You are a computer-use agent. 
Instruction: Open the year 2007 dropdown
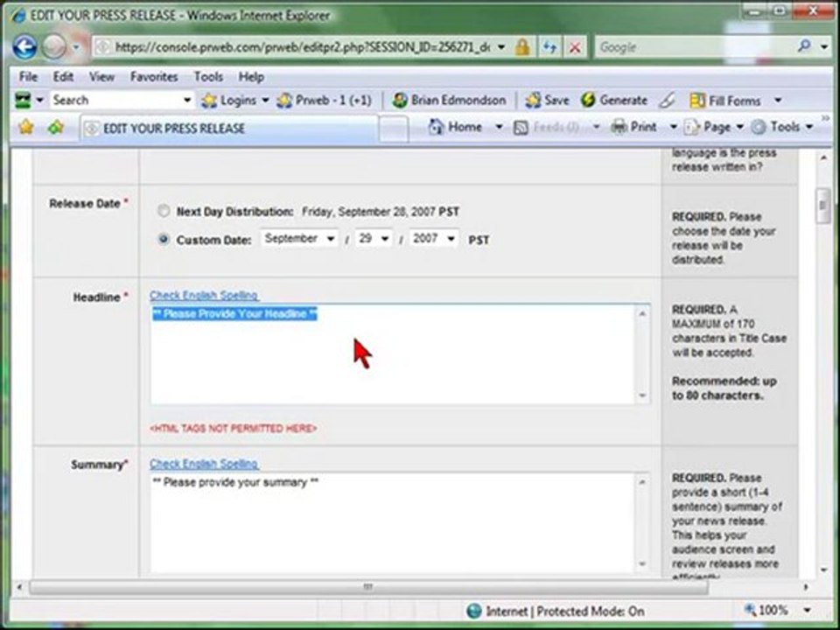(x=433, y=238)
